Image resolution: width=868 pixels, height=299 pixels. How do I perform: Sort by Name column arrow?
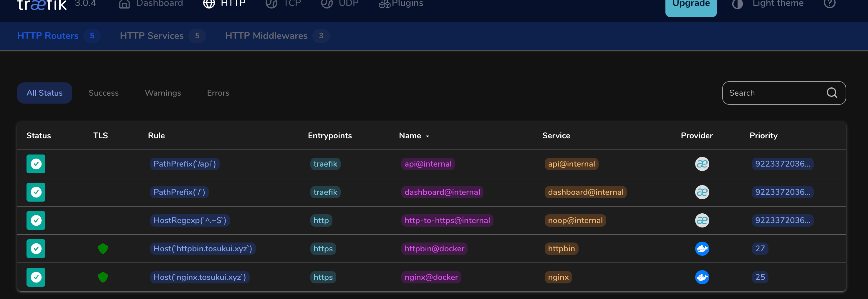click(428, 136)
